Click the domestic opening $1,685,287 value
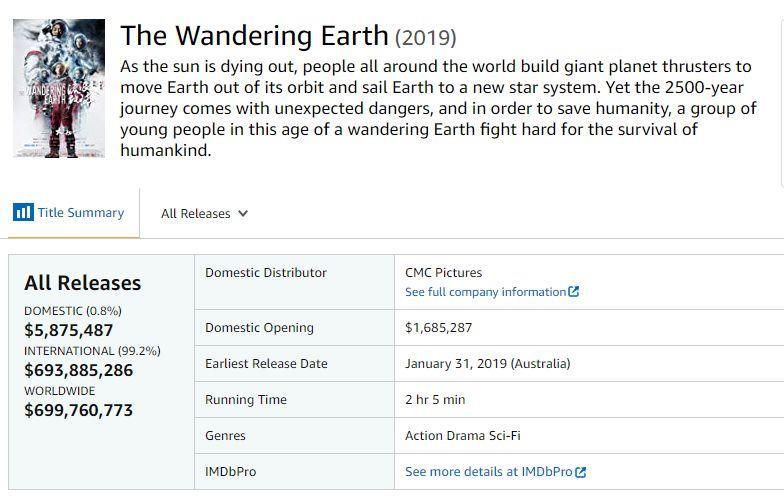This screenshot has width=784, height=500. [438, 328]
